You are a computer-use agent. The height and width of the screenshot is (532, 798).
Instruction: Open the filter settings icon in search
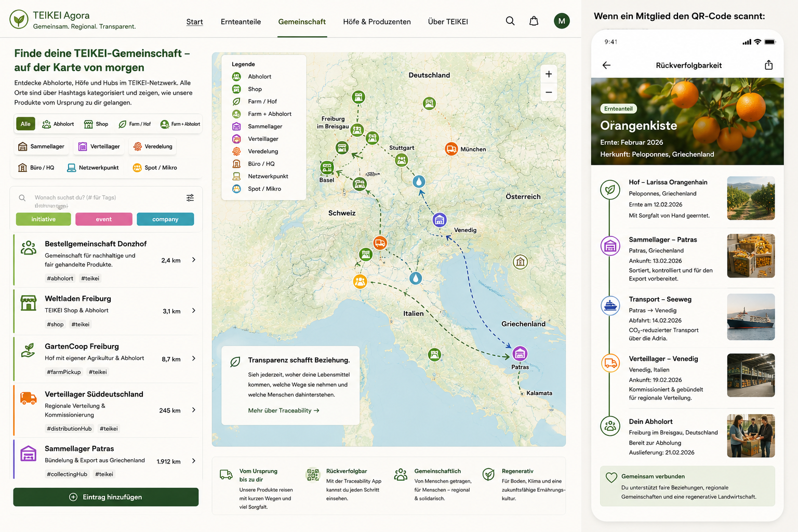[x=190, y=197]
